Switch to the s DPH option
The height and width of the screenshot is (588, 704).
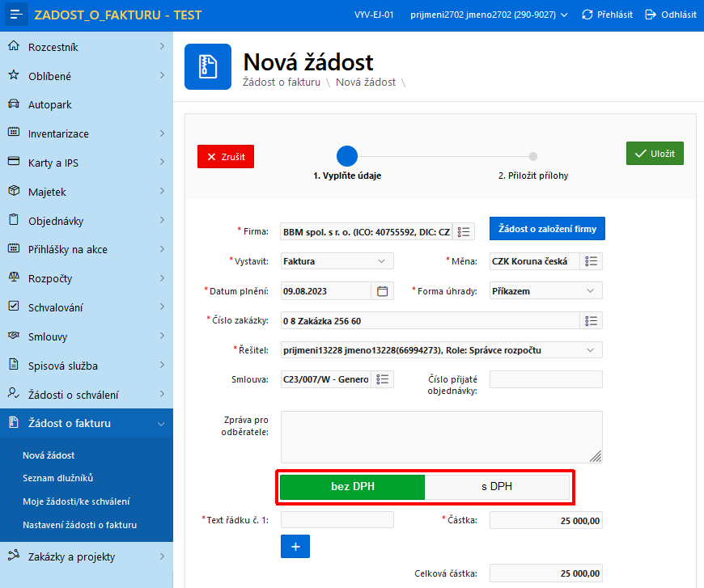click(497, 487)
